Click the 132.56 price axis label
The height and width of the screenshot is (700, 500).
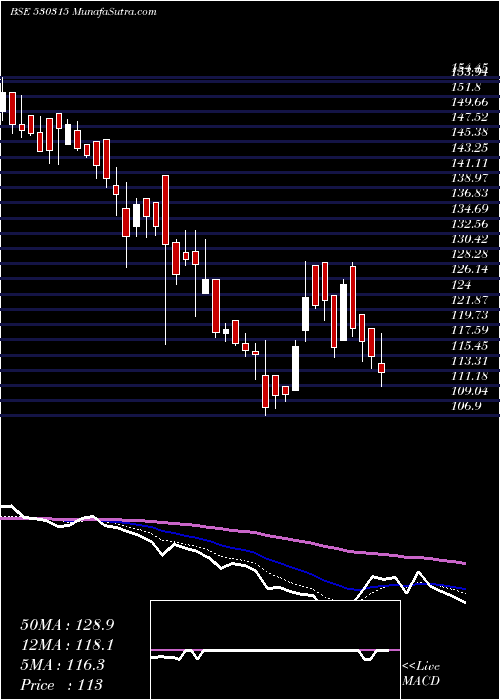pyautogui.click(x=469, y=224)
